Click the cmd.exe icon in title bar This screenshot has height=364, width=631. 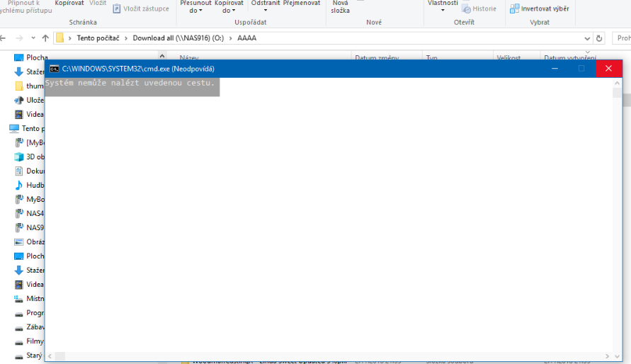54,69
